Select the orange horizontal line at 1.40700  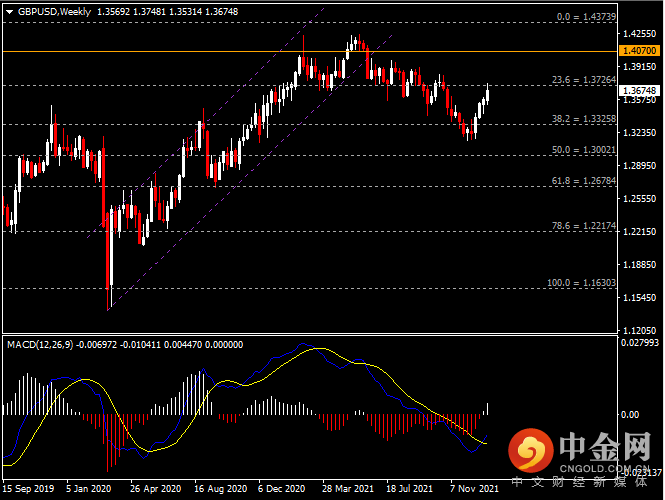(x=310, y=51)
